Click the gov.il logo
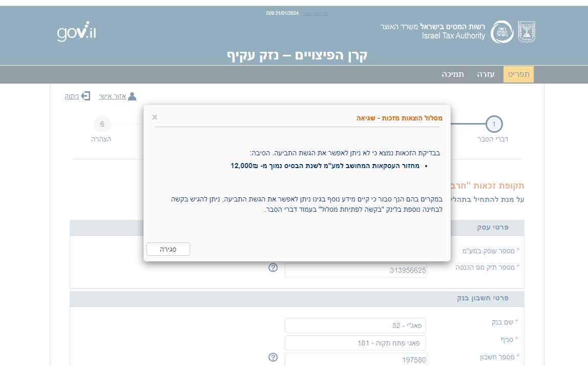588x366 pixels. 77,32
